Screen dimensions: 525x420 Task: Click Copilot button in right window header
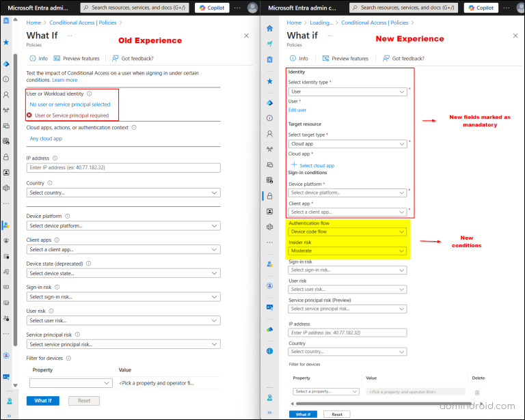tap(481, 8)
